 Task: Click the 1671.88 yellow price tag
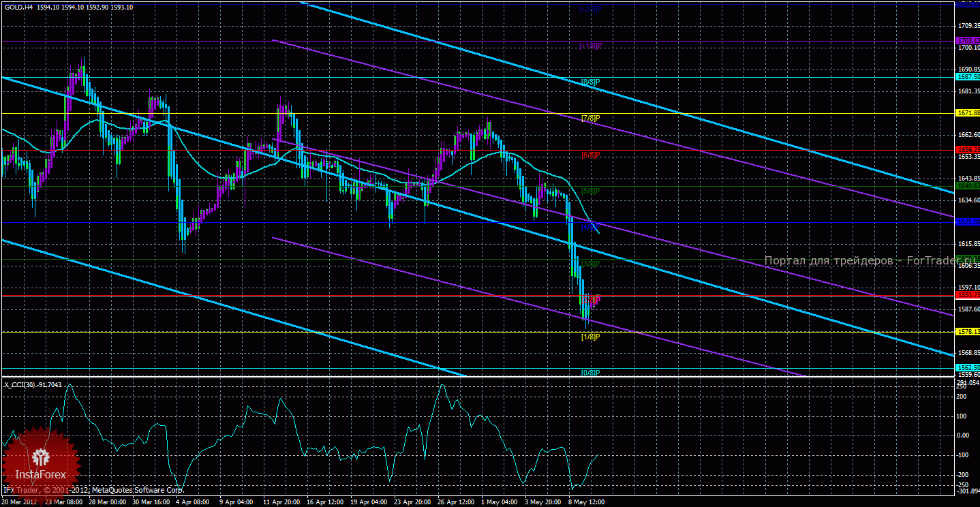point(967,113)
